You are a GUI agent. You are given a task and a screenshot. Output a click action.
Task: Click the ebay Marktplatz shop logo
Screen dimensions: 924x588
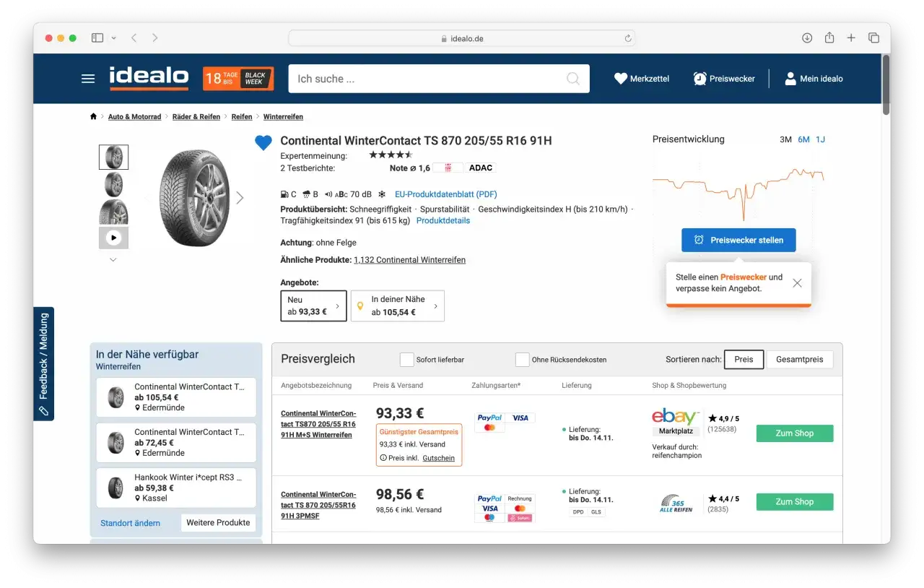[676, 419]
